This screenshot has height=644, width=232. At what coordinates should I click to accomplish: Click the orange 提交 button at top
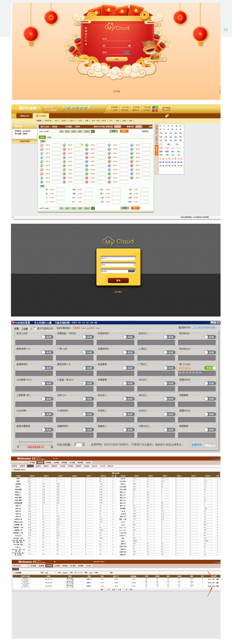tap(124, 131)
